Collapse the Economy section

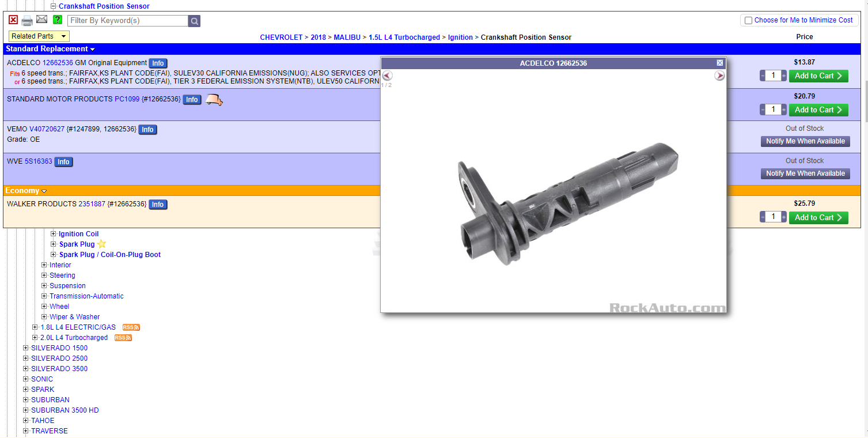click(x=44, y=191)
